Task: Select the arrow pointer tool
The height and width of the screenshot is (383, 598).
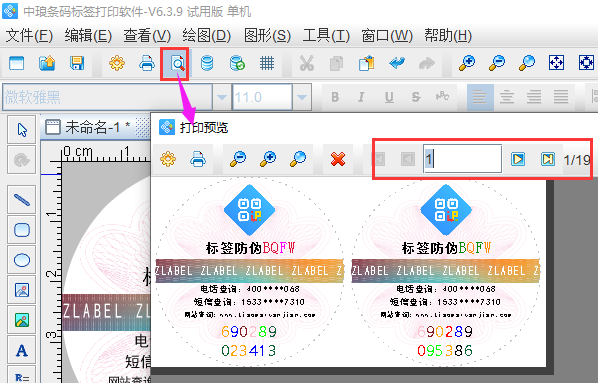Action: click(22, 130)
